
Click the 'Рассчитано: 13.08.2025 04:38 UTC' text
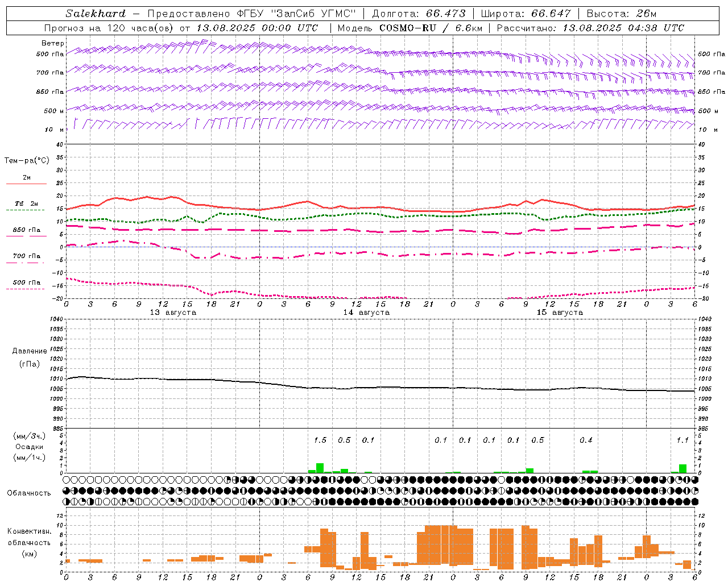(x=590, y=28)
